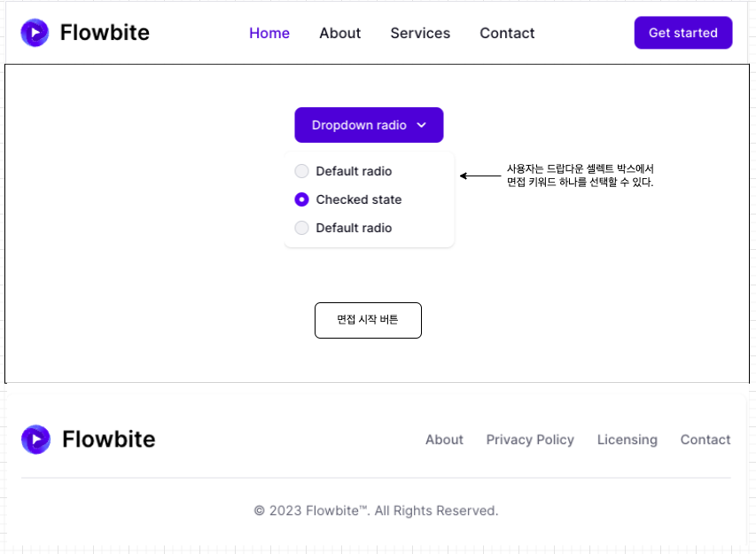Open Services in the top navigation
Image resolution: width=756 pixels, height=554 pixels.
[x=420, y=34]
